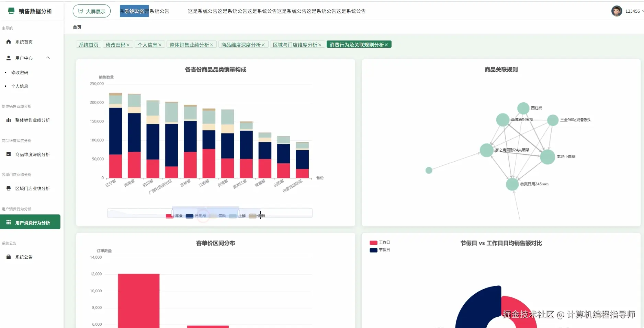Collapse the 用户中心 section chevron
Screen dimensions: 644x328
48,58
